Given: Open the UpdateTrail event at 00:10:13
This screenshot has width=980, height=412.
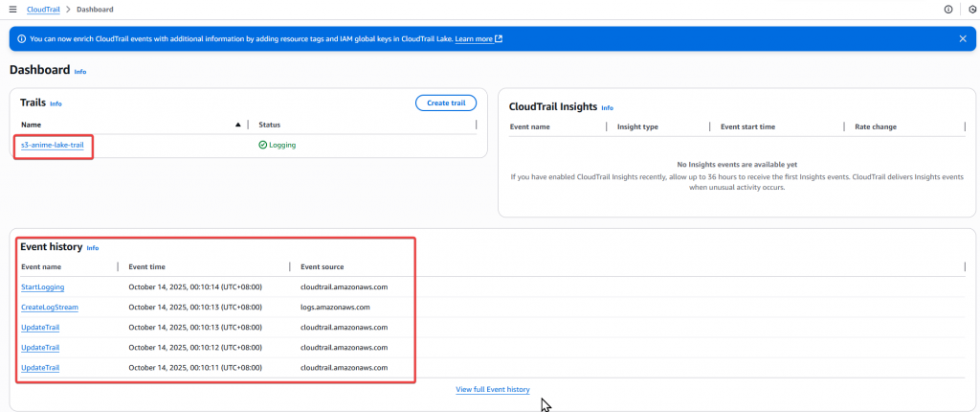Looking at the screenshot, I should coord(40,327).
